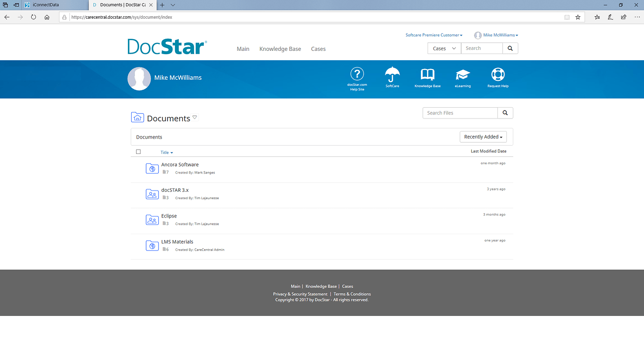Image resolution: width=644 pixels, height=348 pixels.
Task: Open the Recently Added sort dropdown
Action: pos(483,136)
